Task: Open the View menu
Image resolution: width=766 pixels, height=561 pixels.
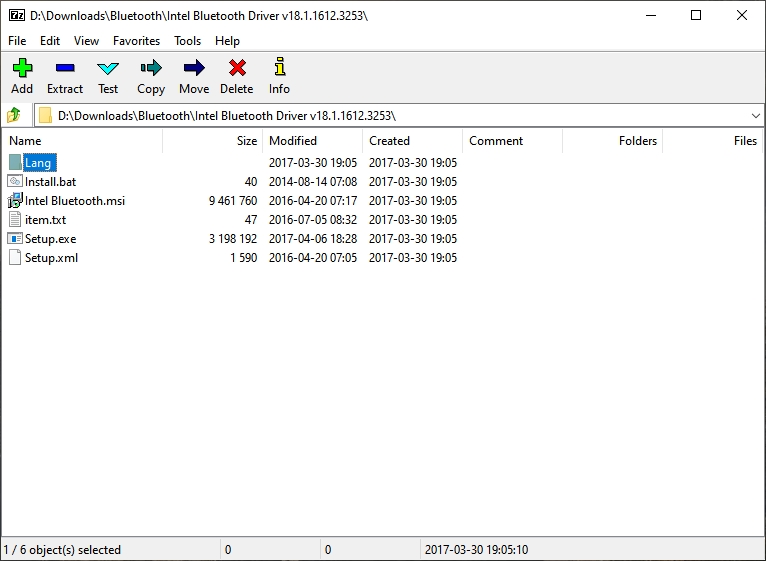Action: click(x=86, y=41)
